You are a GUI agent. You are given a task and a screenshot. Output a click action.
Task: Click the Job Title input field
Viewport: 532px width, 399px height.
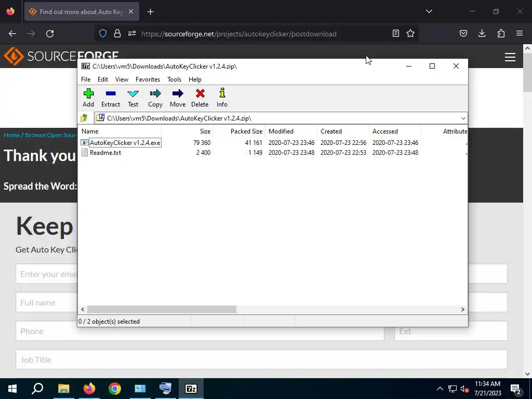click(262, 360)
